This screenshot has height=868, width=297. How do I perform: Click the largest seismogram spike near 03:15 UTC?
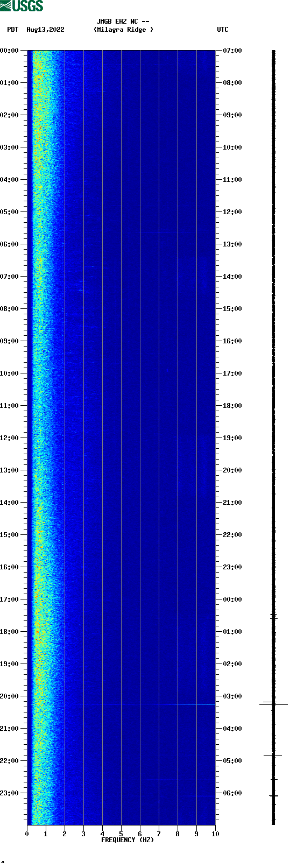pyautogui.click(x=273, y=704)
